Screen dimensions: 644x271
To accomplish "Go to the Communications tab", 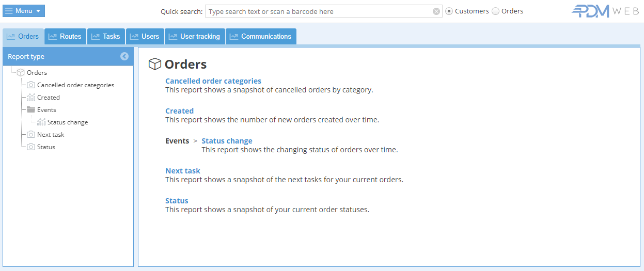I will coord(261,37).
